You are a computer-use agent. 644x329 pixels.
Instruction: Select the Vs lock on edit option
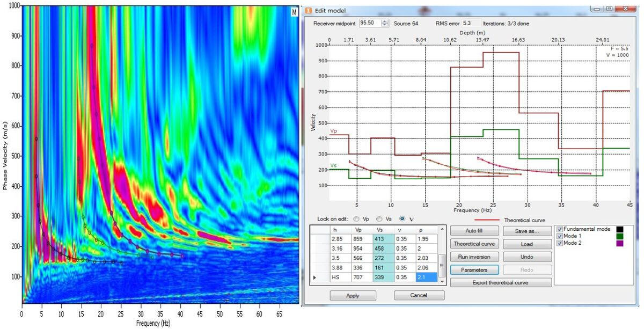(380, 219)
